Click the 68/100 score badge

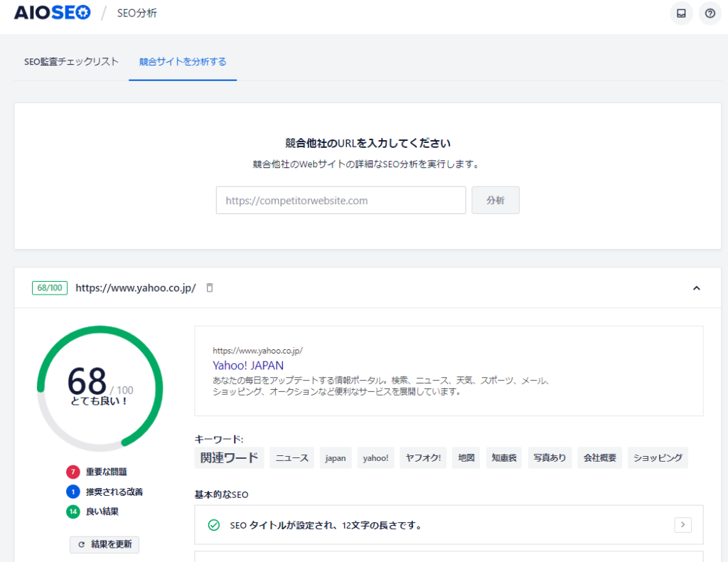[x=50, y=288]
